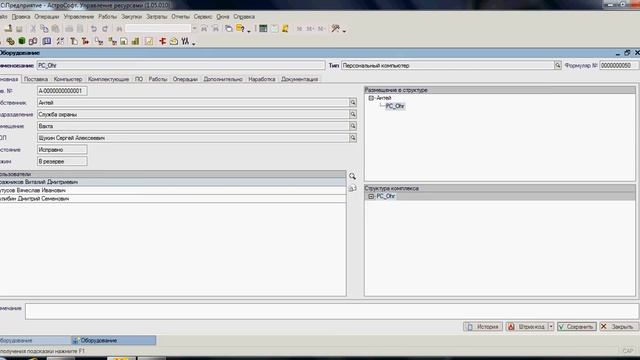Click the В резерве mode field
640x360 pixels.
click(x=62, y=162)
